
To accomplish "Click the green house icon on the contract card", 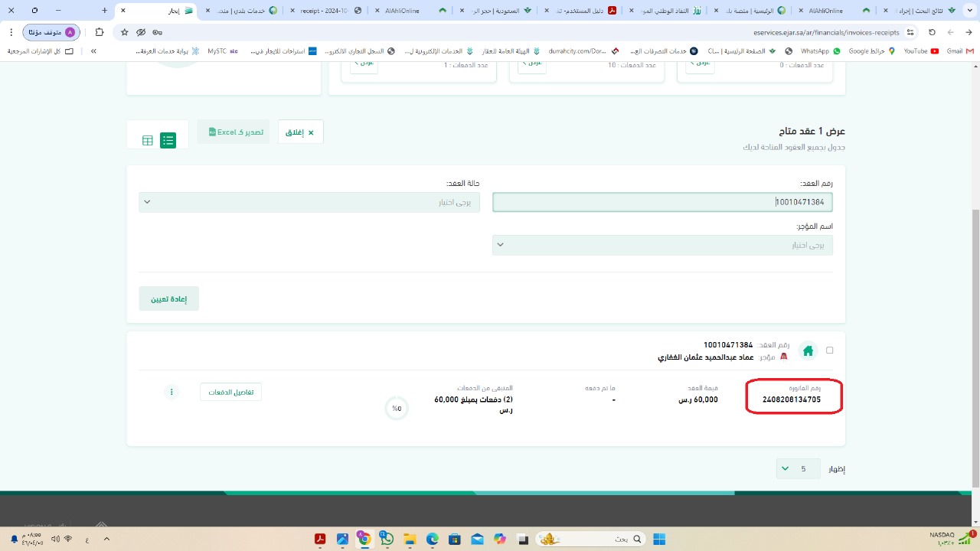I will pyautogui.click(x=807, y=351).
